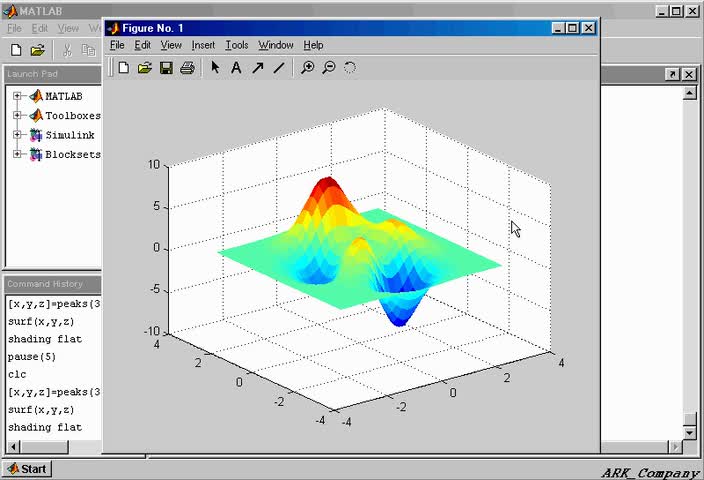Screen dimensions: 704x480
Task: Open the Insert menu in Figure window
Action: pos(203,45)
